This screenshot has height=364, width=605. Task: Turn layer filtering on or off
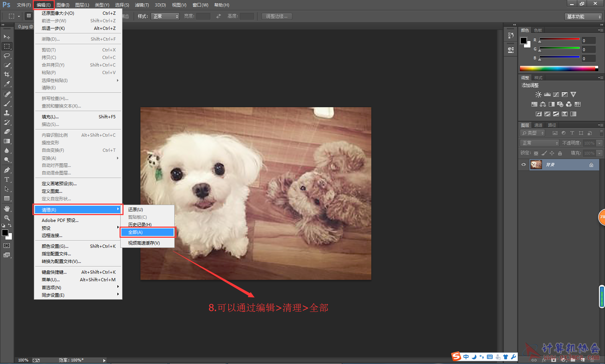point(601,133)
